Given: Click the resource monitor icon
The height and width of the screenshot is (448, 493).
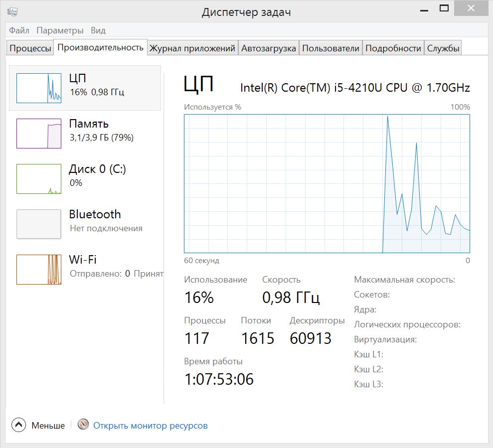Looking at the screenshot, I should [83, 425].
